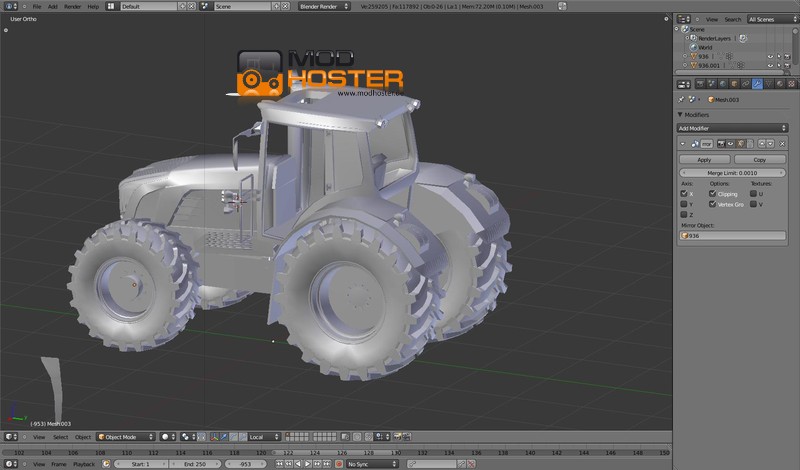Image resolution: width=800 pixels, height=470 pixels.
Task: Open the Info editor type selector
Action: click(x=10, y=7)
